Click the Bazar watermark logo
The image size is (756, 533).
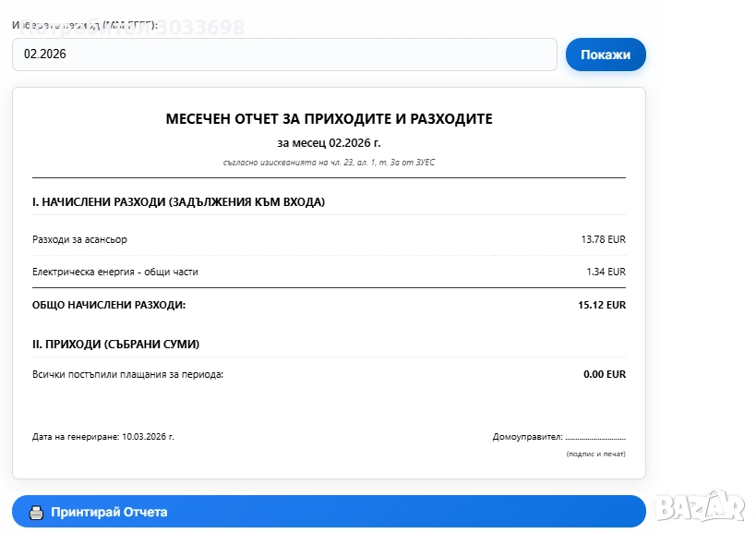699,505
